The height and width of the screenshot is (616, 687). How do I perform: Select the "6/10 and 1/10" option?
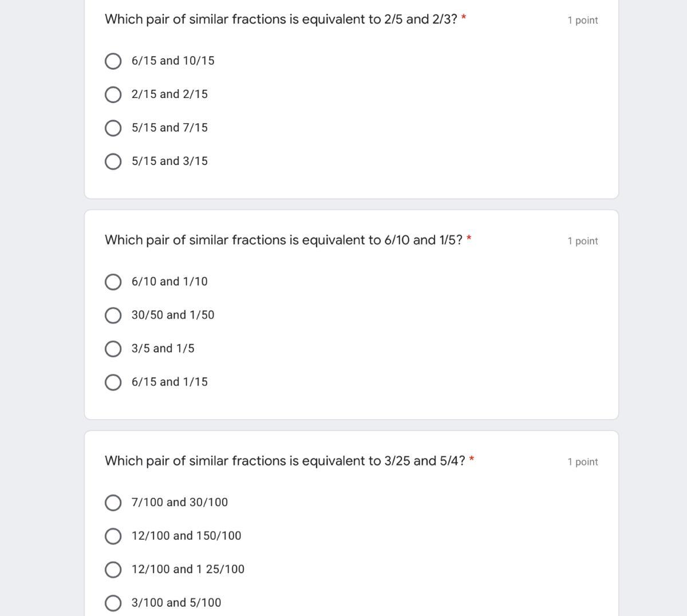pos(113,282)
